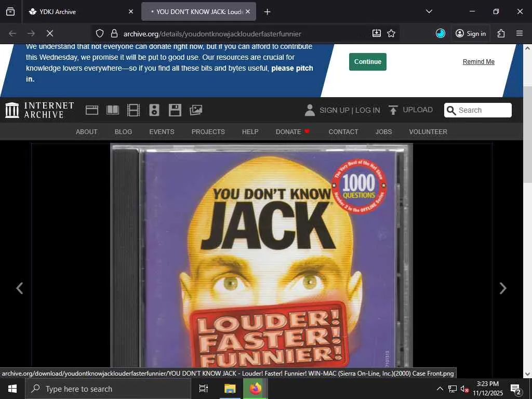
Task: Open the Software (floppy disk) media icon
Action: tap(175, 110)
